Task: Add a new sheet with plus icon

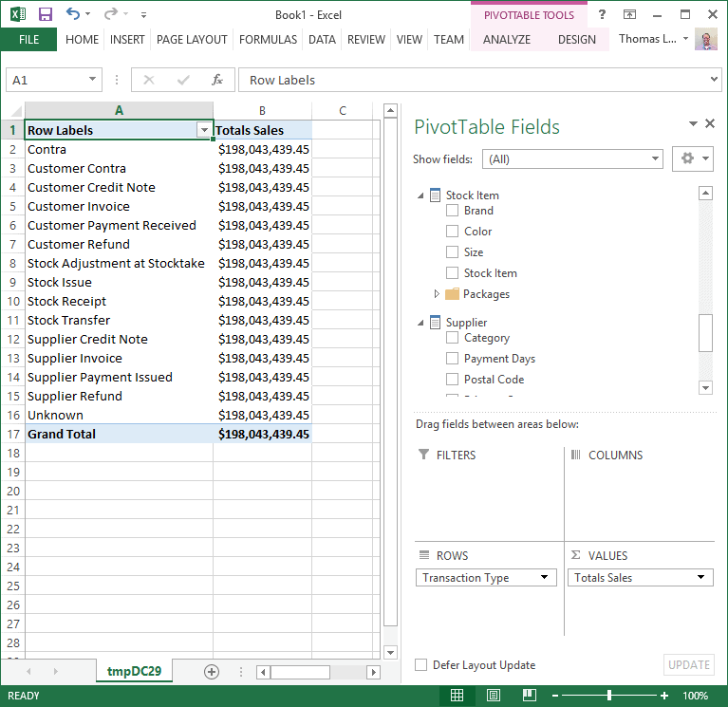Action: tap(212, 671)
